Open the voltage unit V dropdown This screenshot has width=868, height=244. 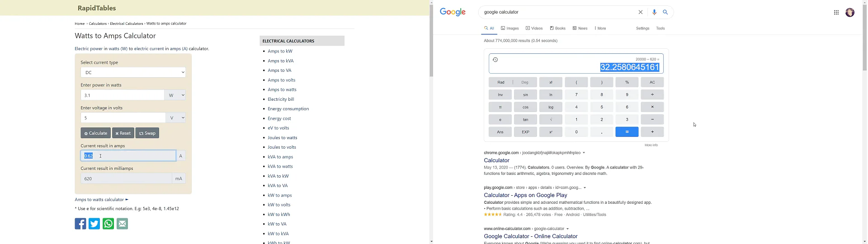[x=176, y=117]
